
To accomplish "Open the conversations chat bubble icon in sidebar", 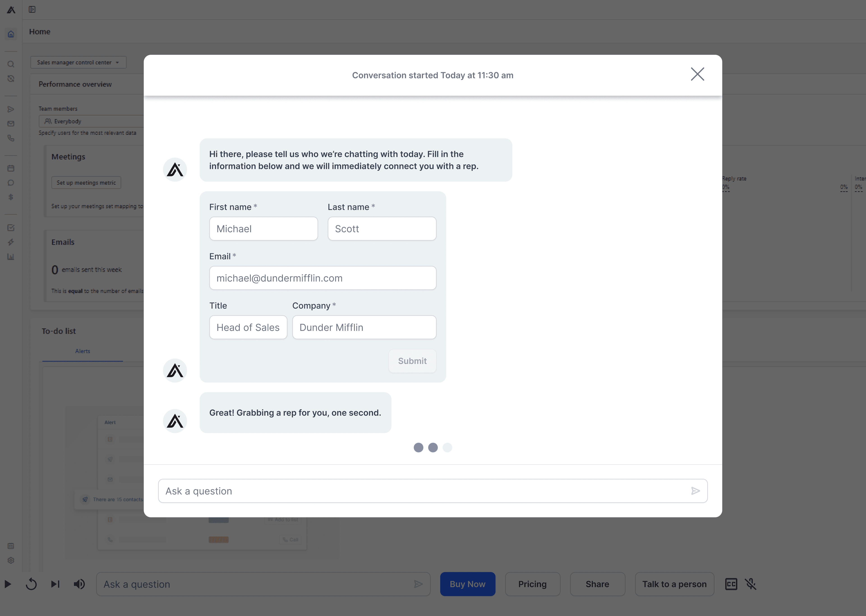I will coord(11,183).
